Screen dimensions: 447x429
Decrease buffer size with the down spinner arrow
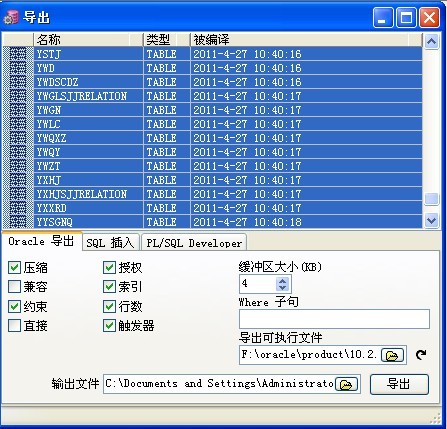[282, 287]
